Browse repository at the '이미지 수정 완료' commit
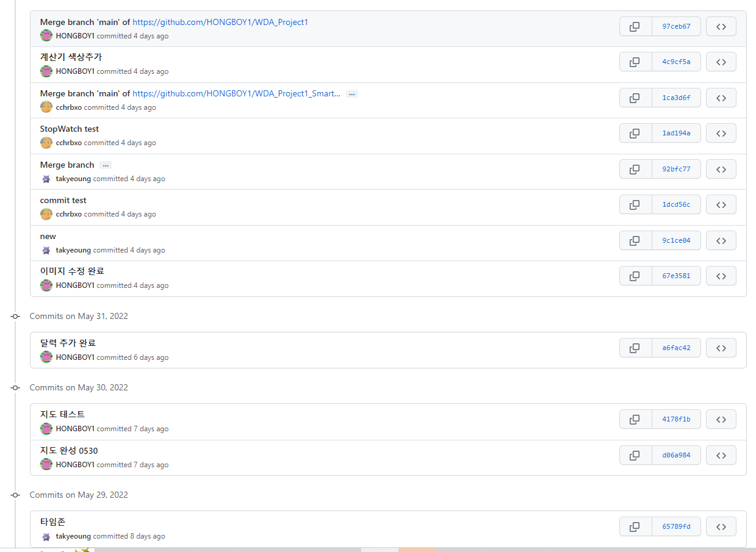This screenshot has height=552, width=756. [x=721, y=276]
